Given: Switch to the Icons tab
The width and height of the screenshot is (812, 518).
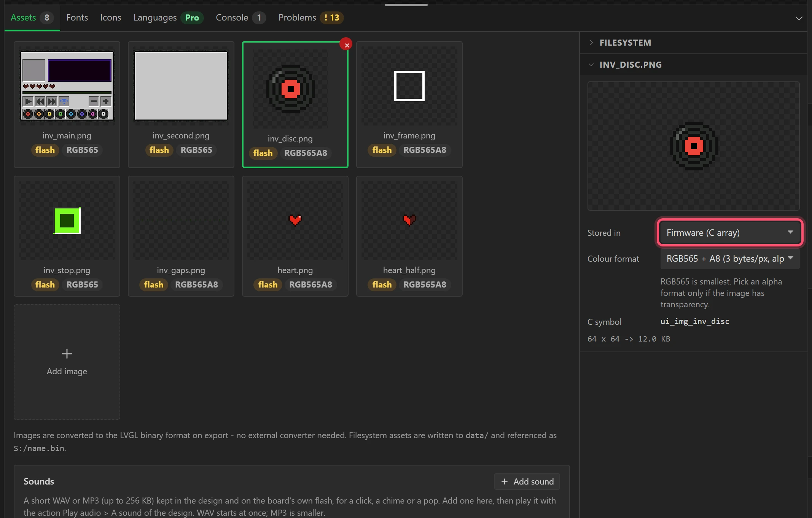Looking at the screenshot, I should click(110, 17).
